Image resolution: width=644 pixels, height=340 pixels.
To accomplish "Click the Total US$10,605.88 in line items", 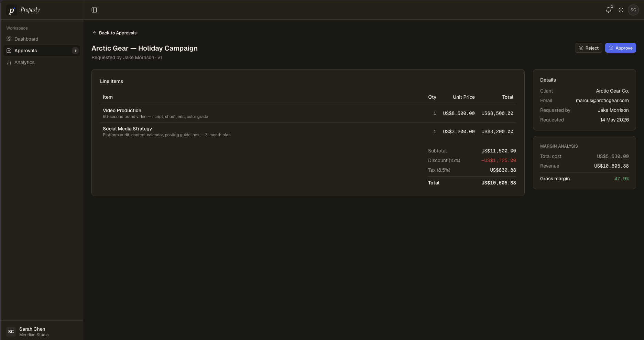I will point(499,183).
